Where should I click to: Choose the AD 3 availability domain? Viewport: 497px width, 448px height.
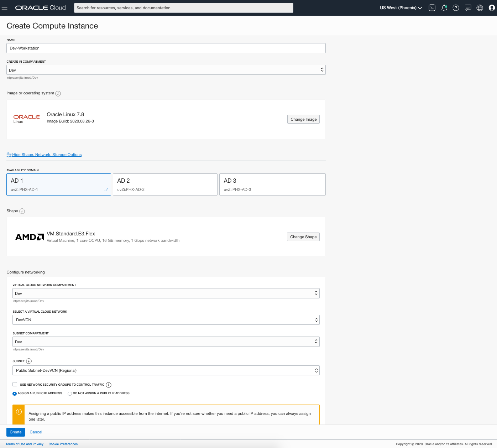[x=272, y=184]
